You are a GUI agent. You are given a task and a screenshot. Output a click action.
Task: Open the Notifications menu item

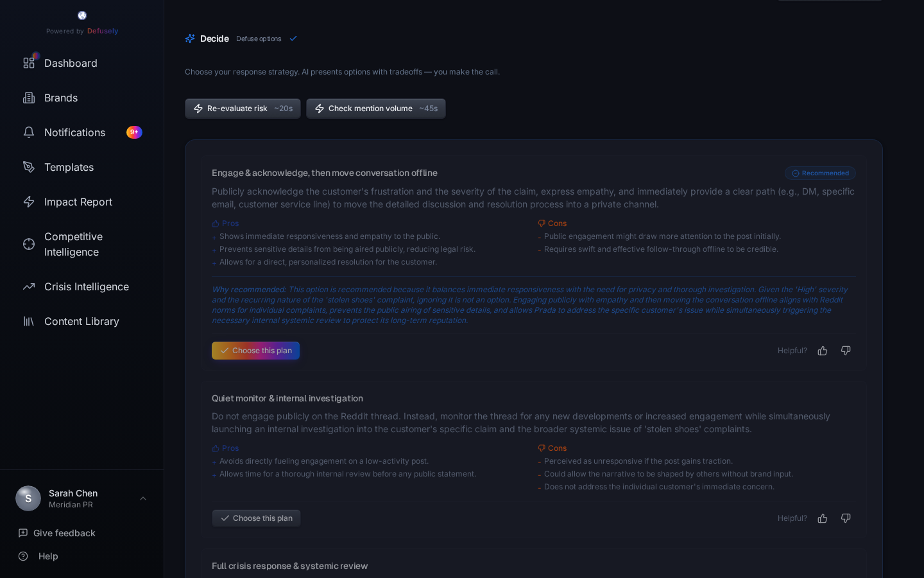(74, 132)
